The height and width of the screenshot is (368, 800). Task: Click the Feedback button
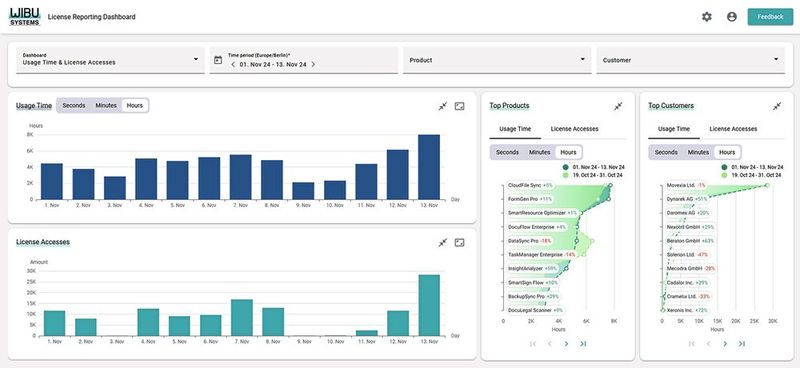[x=770, y=17]
